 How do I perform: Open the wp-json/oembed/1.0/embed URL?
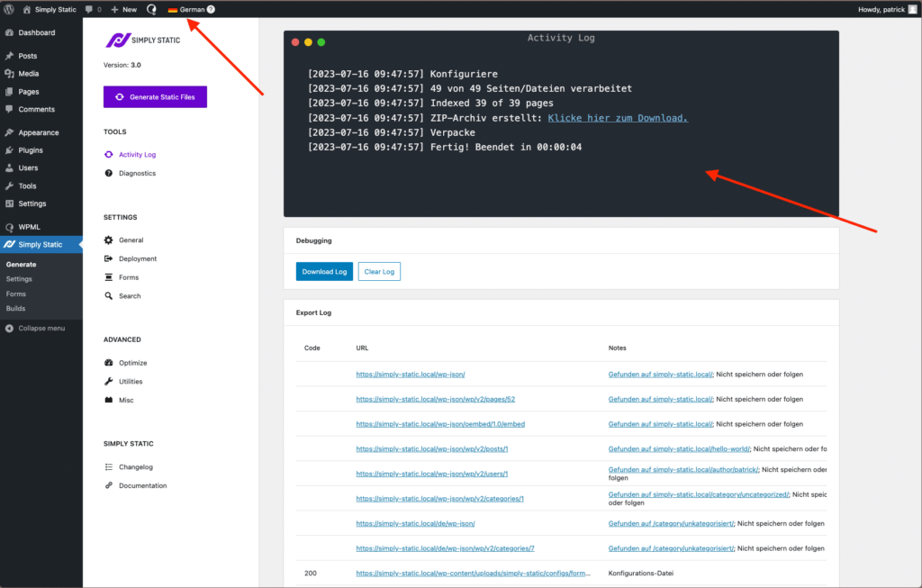440,424
